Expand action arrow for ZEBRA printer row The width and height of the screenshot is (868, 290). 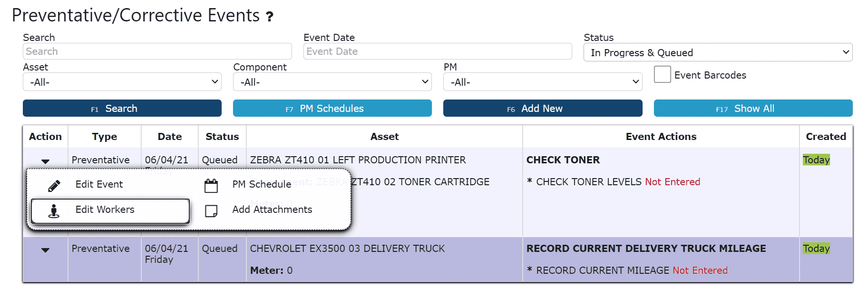(45, 161)
